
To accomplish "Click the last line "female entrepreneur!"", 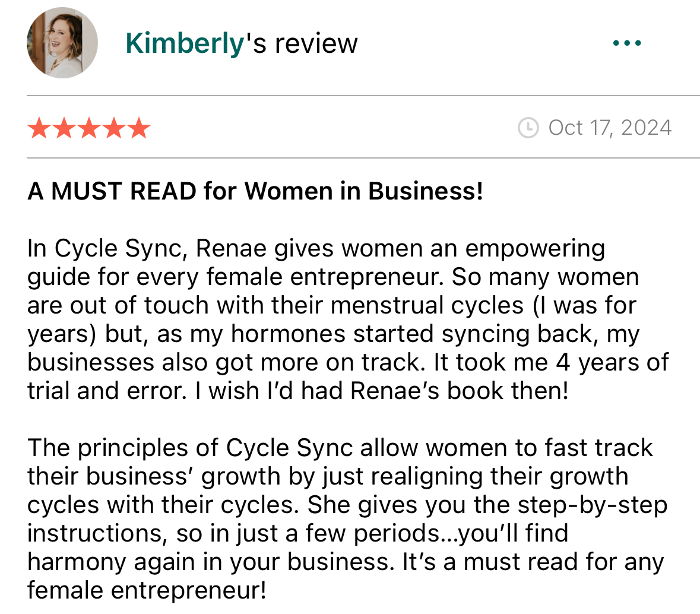I will tap(147, 590).
